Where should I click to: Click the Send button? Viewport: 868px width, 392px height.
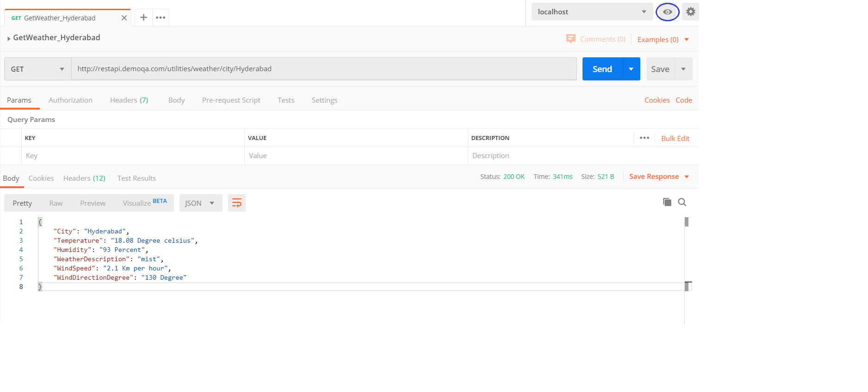[602, 69]
